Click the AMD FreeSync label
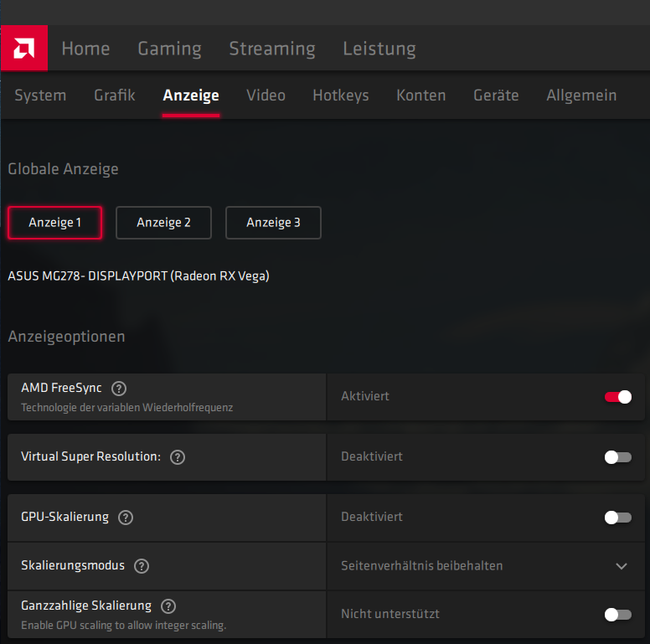This screenshot has height=644, width=650. pyautogui.click(x=61, y=388)
